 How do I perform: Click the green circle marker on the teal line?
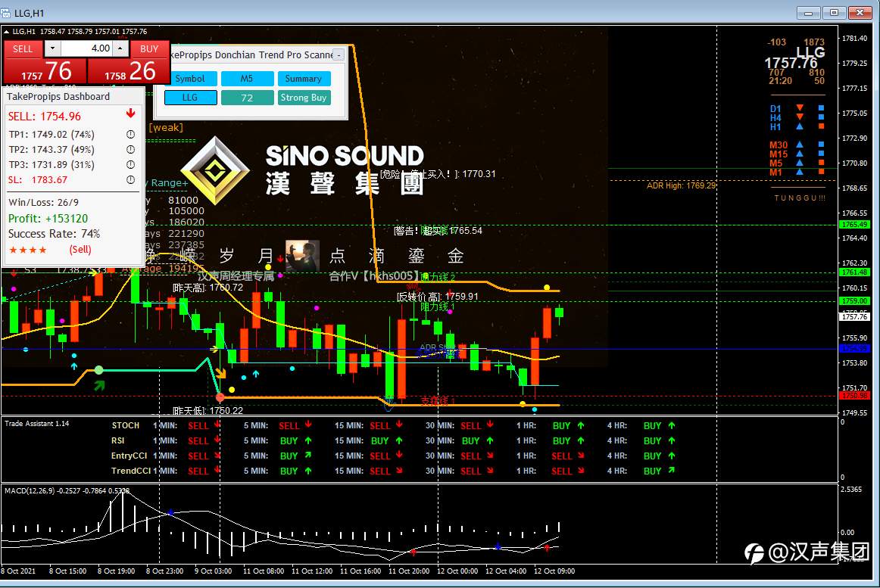pyautogui.click(x=98, y=370)
